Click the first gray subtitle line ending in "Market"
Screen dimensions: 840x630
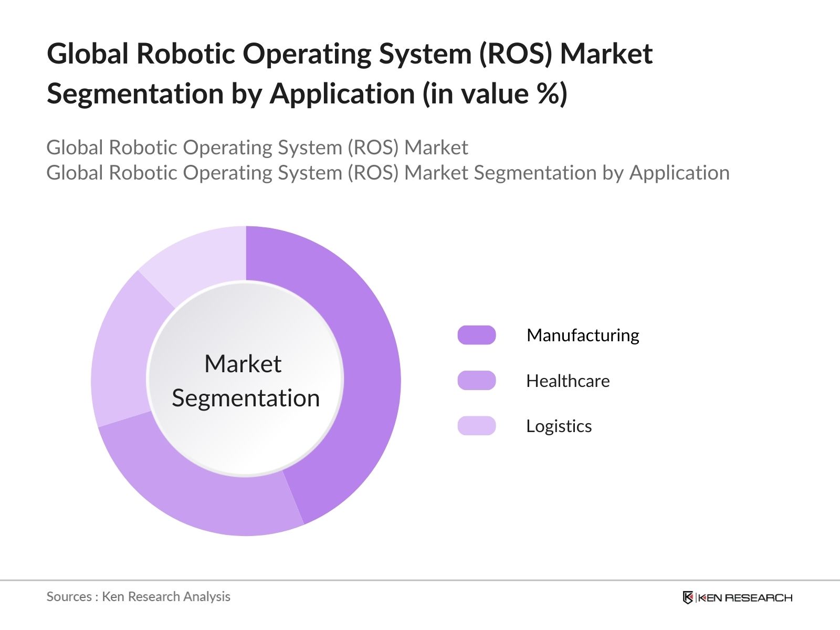(257, 148)
